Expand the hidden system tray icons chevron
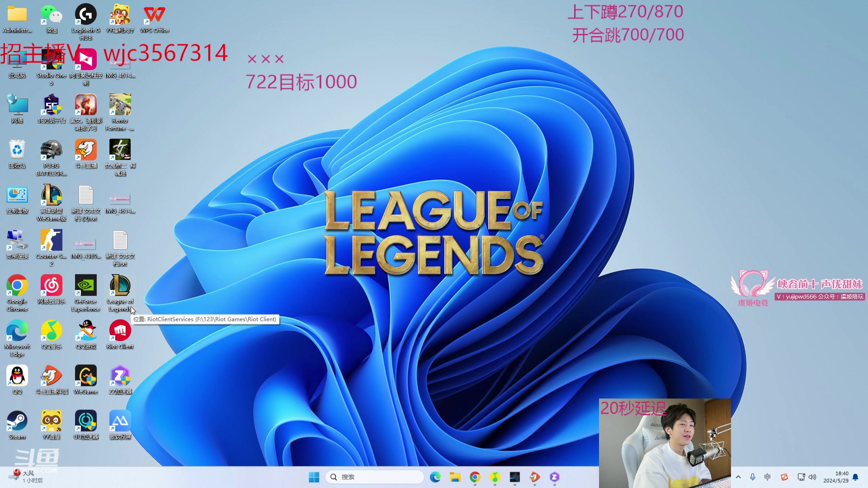Viewport: 868px width, 488px height. pos(738,477)
